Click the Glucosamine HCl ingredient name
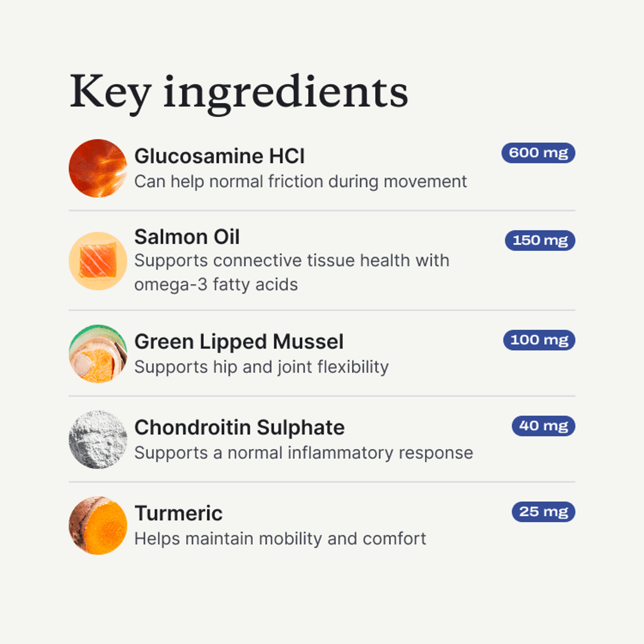This screenshot has width=644, height=644. click(x=219, y=156)
